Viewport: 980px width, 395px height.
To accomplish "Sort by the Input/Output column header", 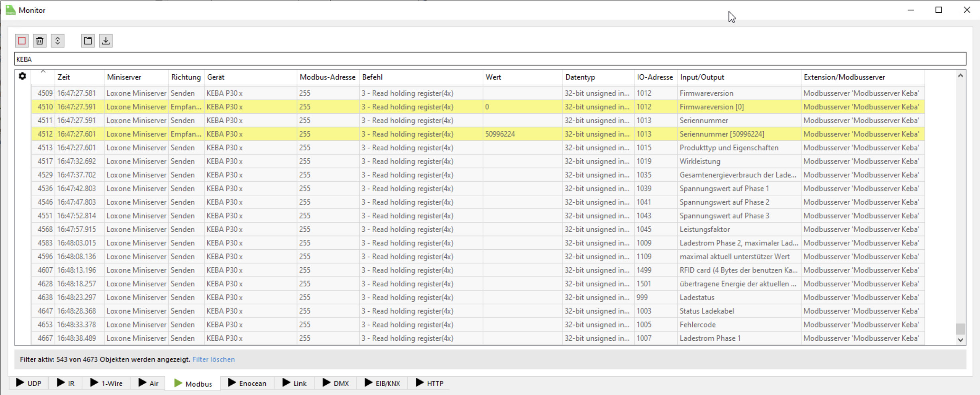I will [739, 77].
